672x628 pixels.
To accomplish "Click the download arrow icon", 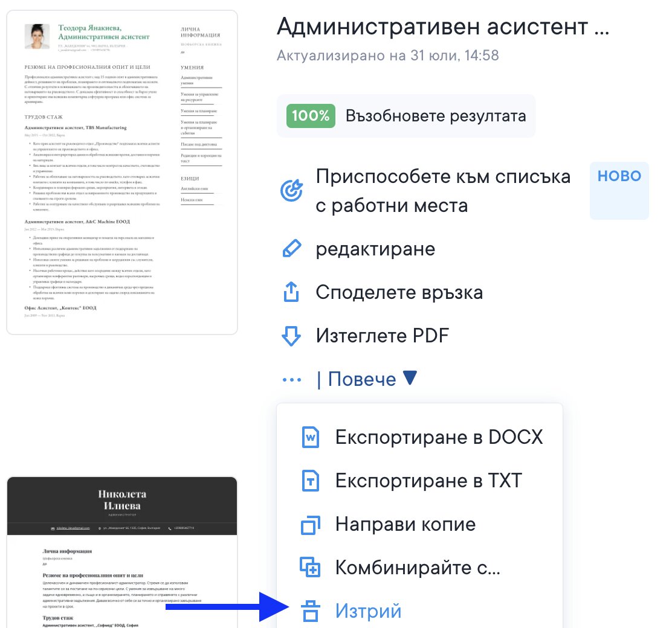I will [291, 336].
